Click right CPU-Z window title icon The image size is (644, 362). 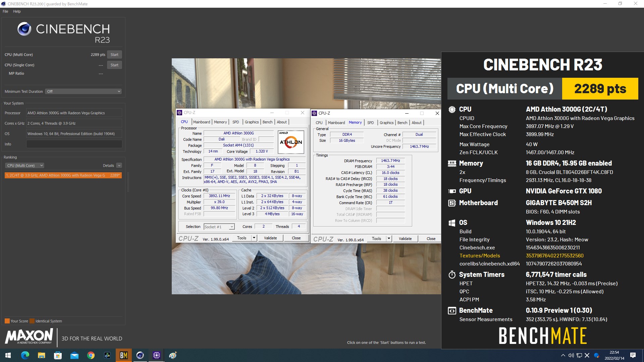point(314,113)
